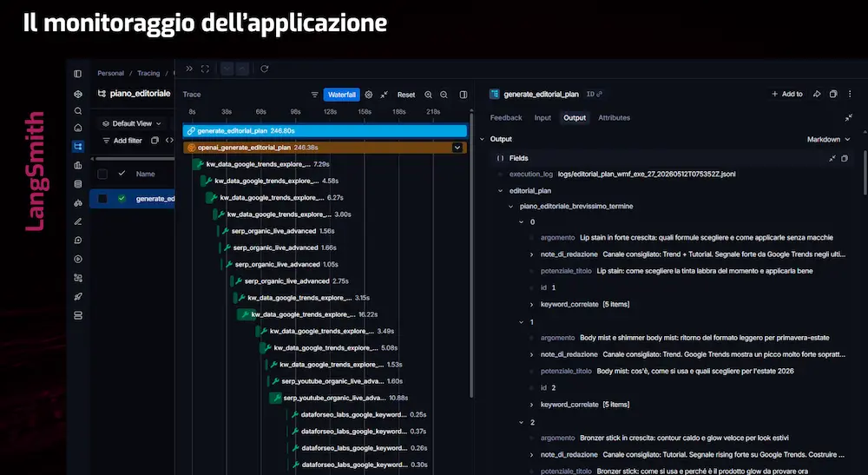Go to Personal breadcrumb
The height and width of the screenshot is (475, 868).
tap(111, 73)
